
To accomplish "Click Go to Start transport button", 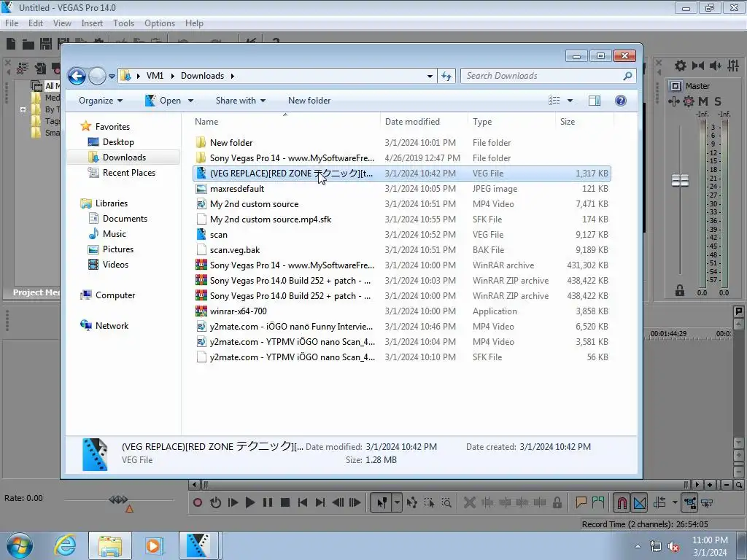I will 303,502.
